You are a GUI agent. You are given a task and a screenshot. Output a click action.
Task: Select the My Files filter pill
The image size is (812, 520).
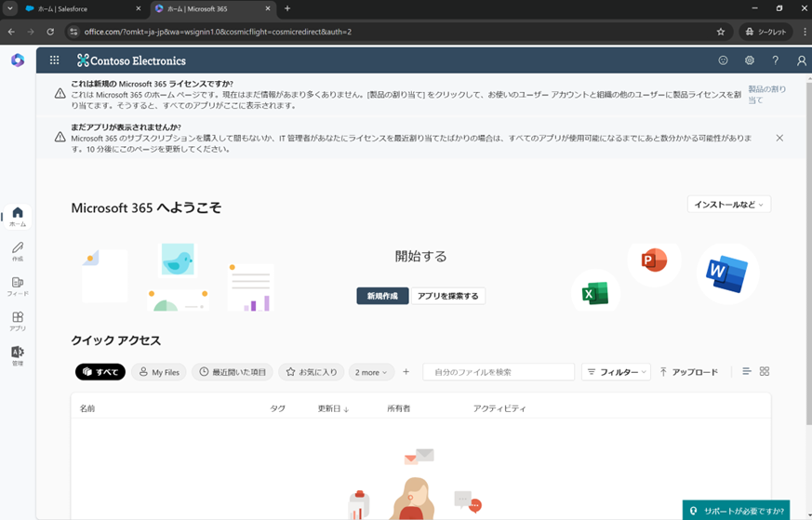coord(159,372)
